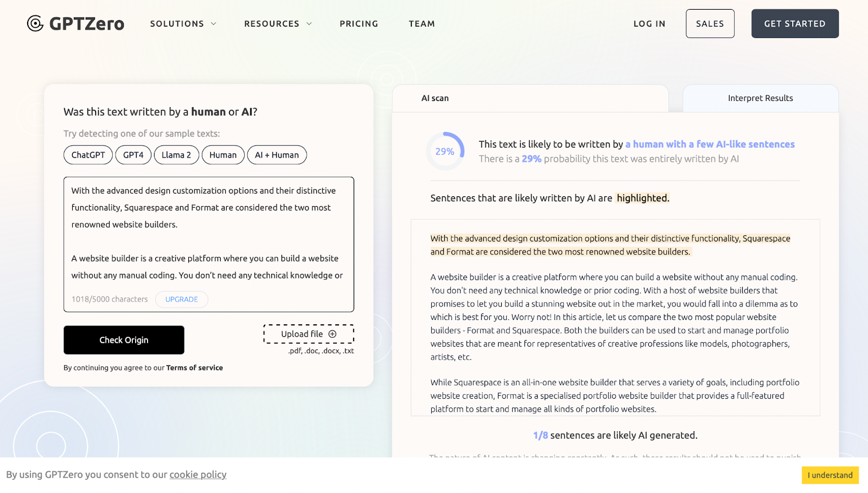Image resolution: width=868 pixels, height=493 pixels.
Task: Open the Pricing page
Action: coord(359,24)
